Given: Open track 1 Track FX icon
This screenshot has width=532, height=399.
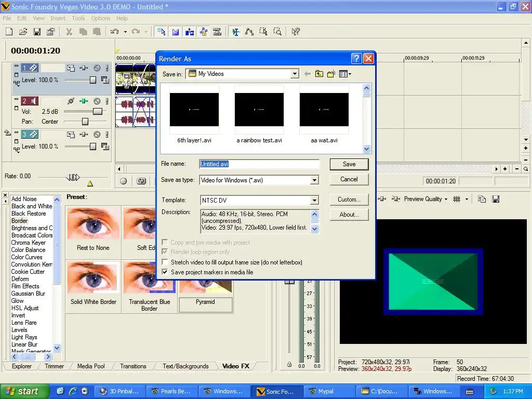Looking at the screenshot, I should [x=84, y=68].
